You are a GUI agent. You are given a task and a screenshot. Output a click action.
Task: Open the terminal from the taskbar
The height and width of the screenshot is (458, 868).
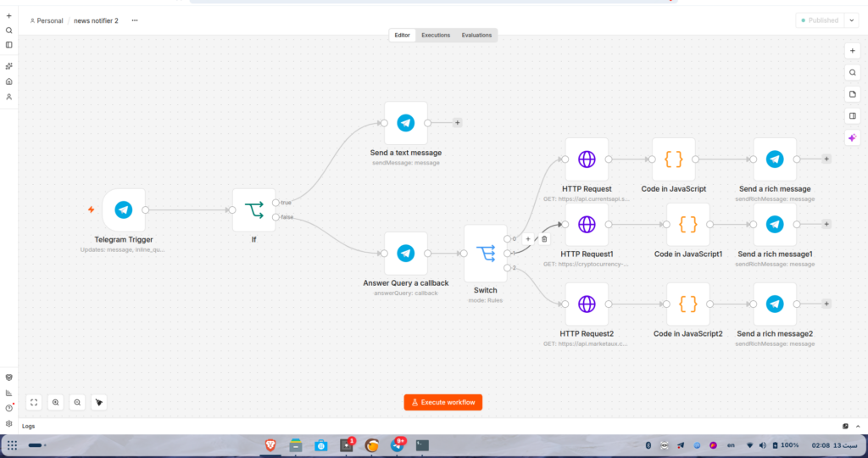click(422, 445)
